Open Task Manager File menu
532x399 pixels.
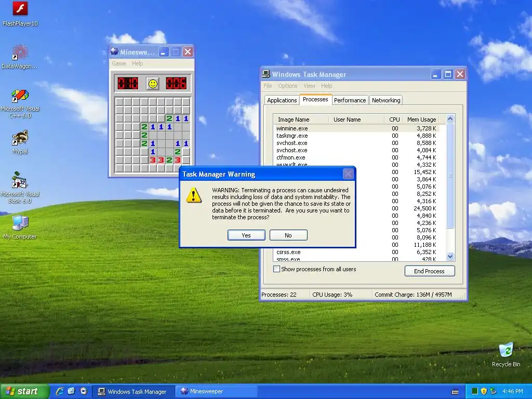(268, 86)
